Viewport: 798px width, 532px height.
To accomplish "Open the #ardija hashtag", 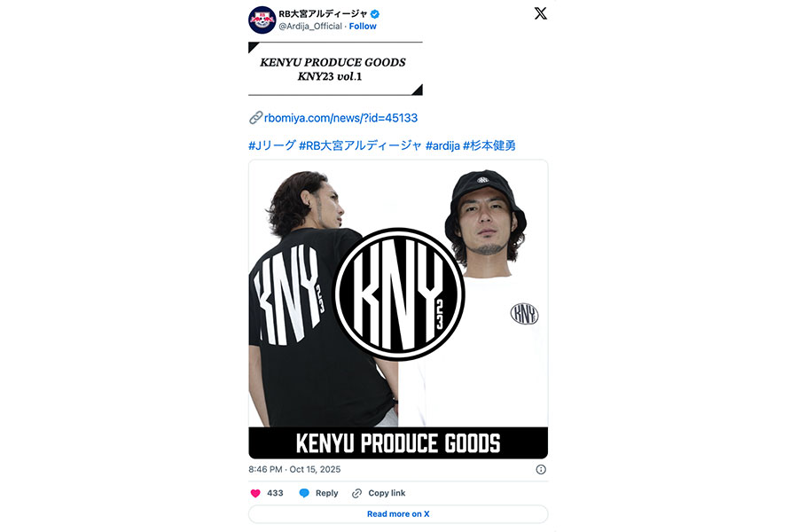I will click(442, 145).
